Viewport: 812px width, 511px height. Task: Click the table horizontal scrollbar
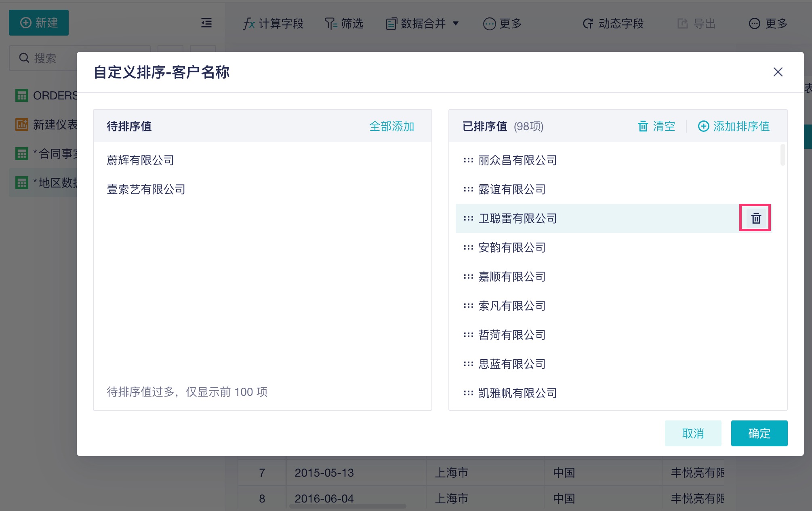pos(347,506)
